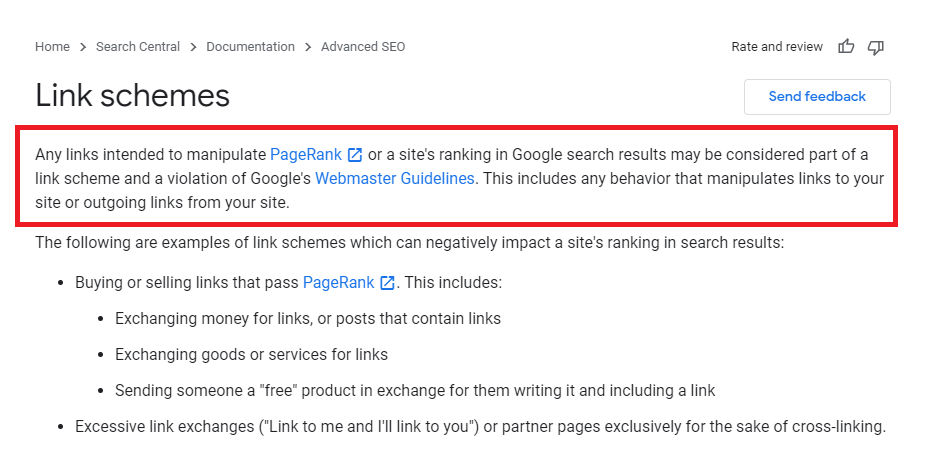Open the Documentation breadcrumb link
This screenshot has height=456, width=927.
tap(250, 47)
